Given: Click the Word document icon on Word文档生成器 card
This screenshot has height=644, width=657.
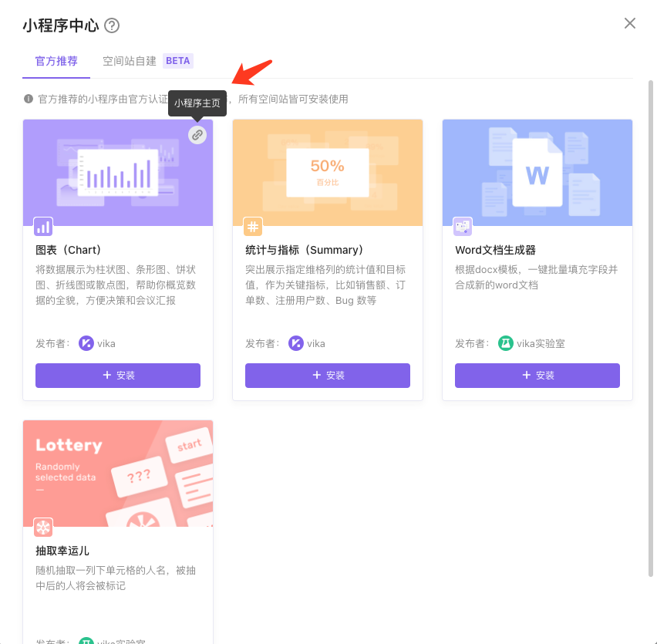Looking at the screenshot, I should point(462,226).
